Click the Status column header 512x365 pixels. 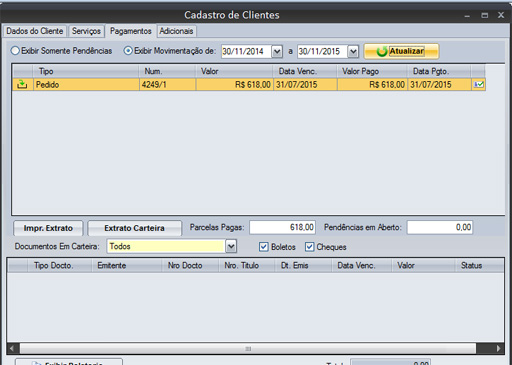pyautogui.click(x=479, y=266)
